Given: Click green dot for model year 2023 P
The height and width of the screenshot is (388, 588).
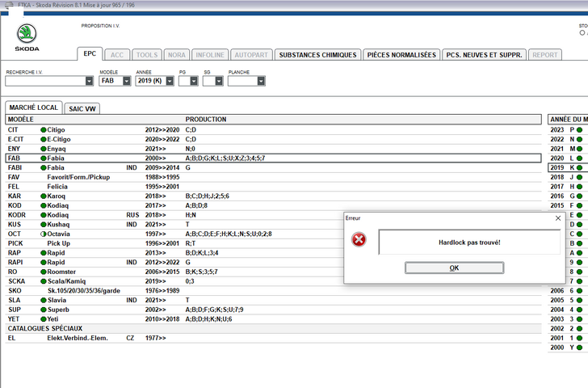Looking at the screenshot, I should tap(579, 130).
